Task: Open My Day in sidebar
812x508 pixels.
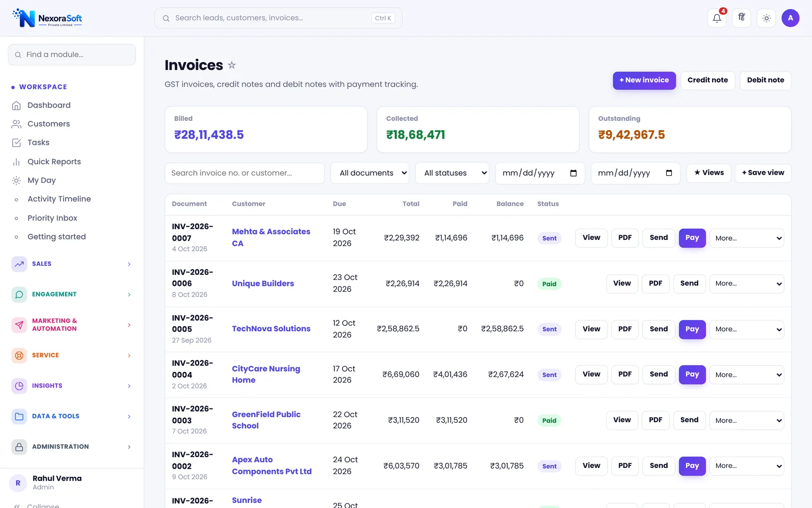Action: (x=42, y=180)
